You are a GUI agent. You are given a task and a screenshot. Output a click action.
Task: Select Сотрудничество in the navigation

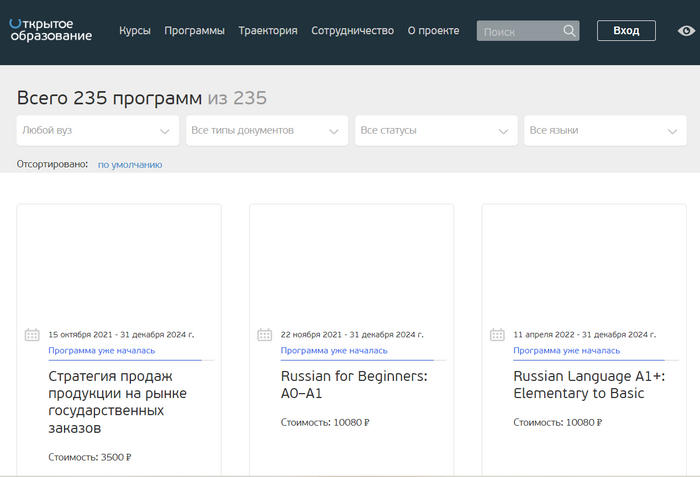click(x=352, y=31)
